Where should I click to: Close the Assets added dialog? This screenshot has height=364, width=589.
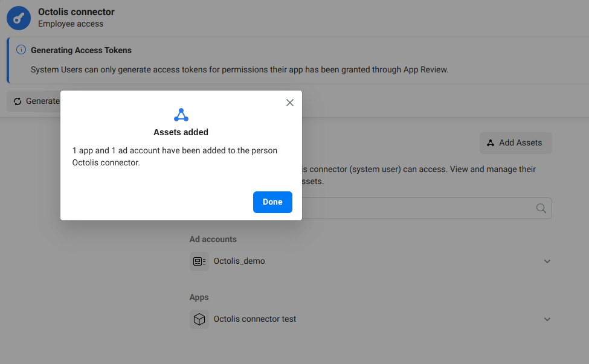289,103
